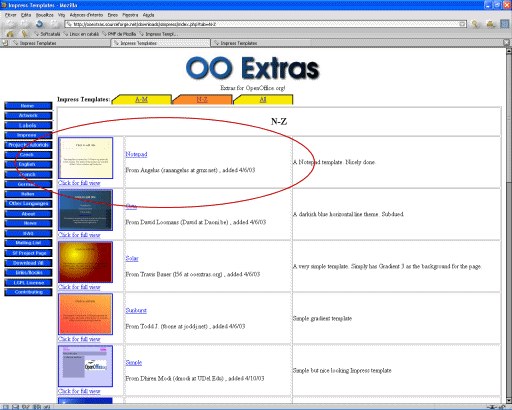The height and width of the screenshot is (410, 512).
Task: Click the LGPL License sidebar button
Action: [28, 283]
